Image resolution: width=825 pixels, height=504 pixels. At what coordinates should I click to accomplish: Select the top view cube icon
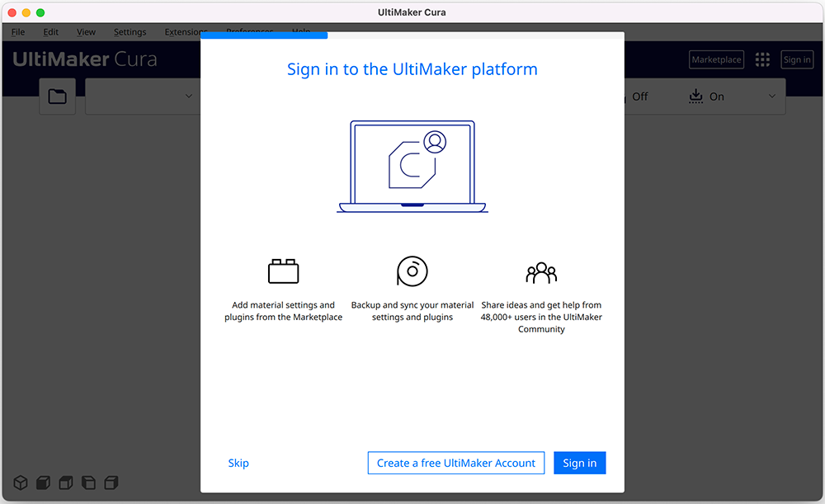(x=66, y=483)
